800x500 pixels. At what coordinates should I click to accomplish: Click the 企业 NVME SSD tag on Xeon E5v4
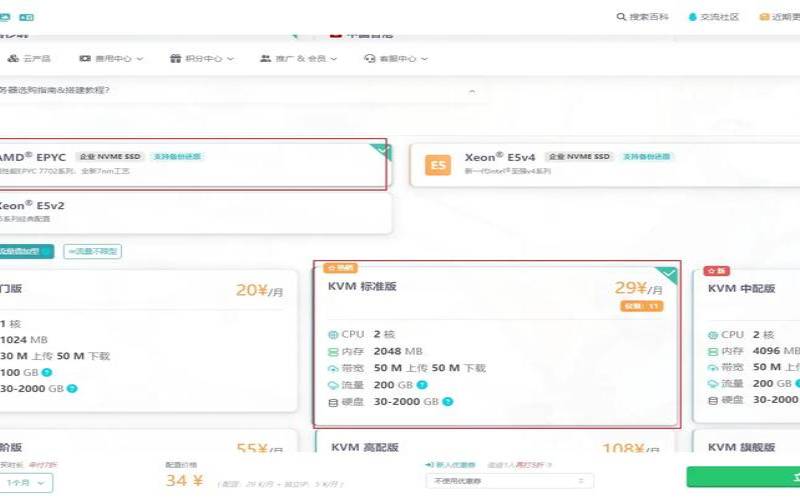(x=579, y=157)
